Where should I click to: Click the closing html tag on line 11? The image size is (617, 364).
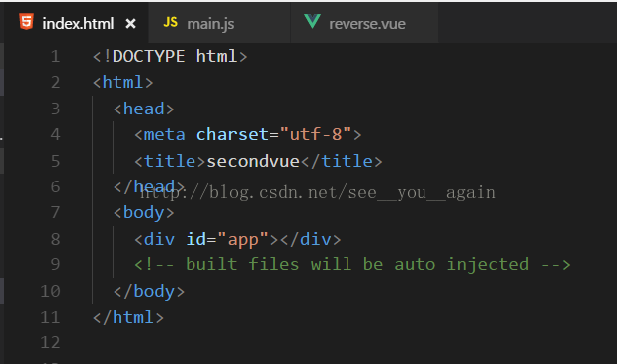128,318
